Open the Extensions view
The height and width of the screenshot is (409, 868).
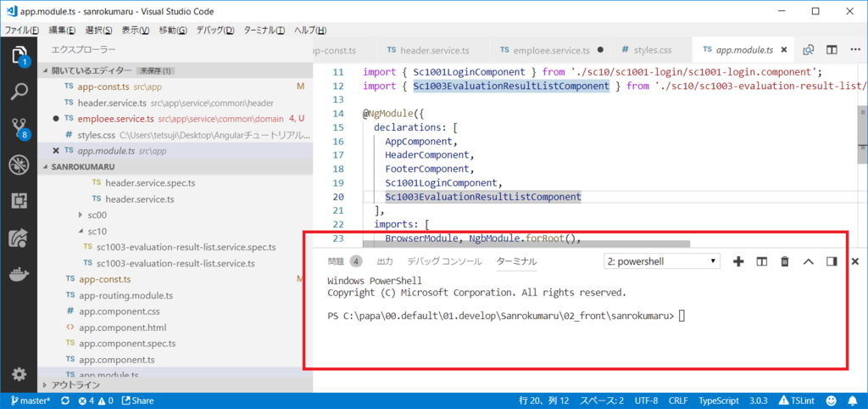point(19,200)
